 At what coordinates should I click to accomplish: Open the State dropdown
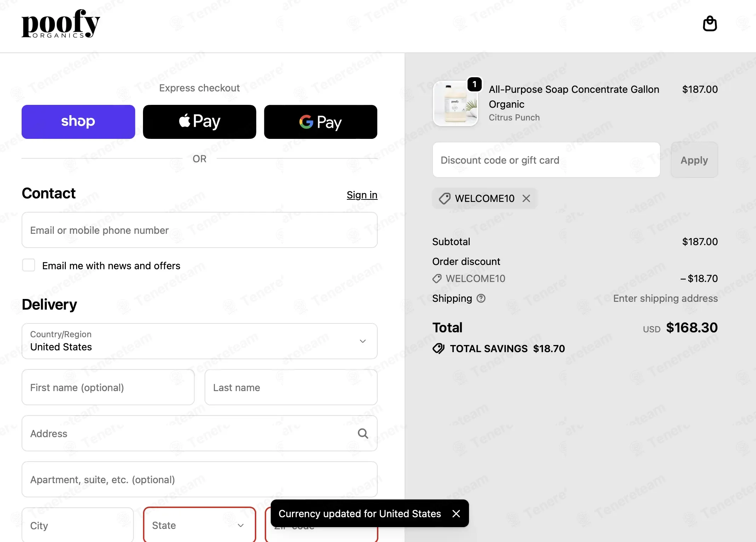[x=200, y=525]
